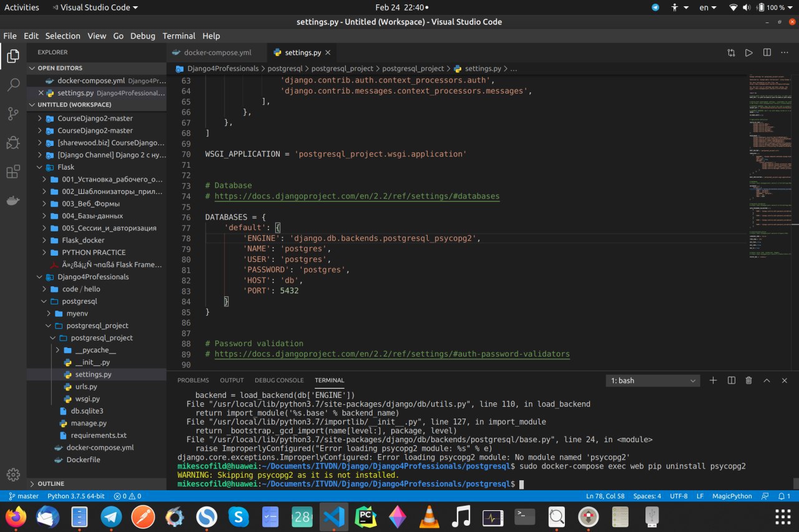The height and width of the screenshot is (532, 799).
Task: Click Open Changes icon in editor toolbar
Action: [x=731, y=53]
